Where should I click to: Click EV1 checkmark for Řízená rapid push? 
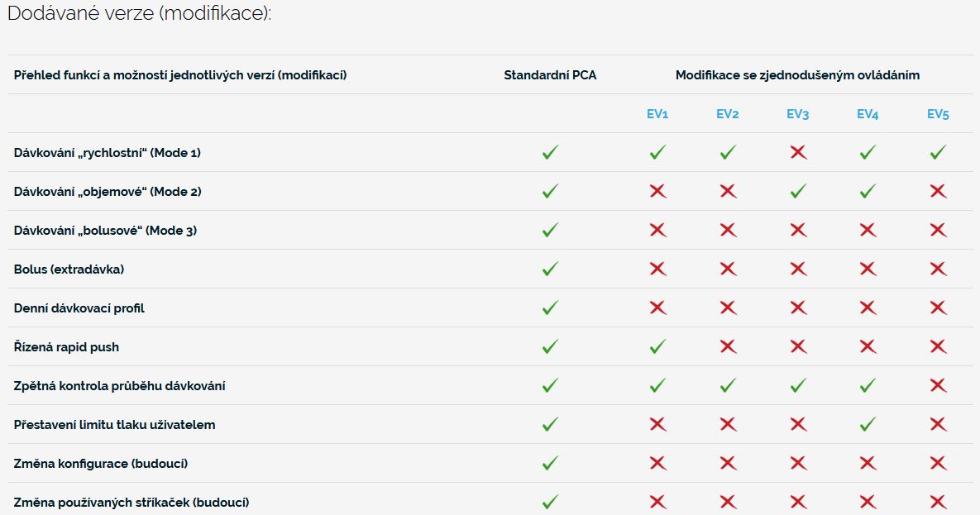657,347
